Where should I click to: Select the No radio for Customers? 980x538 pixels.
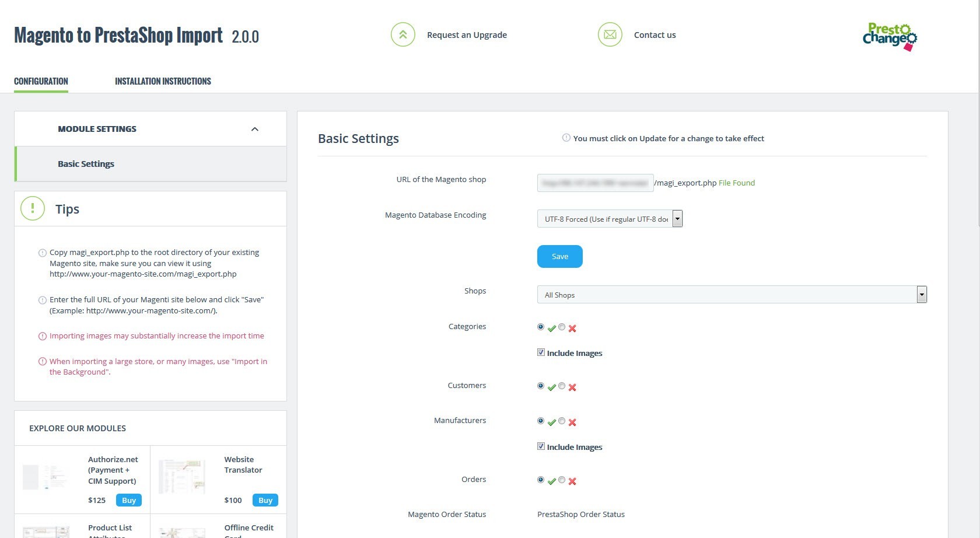[562, 386]
